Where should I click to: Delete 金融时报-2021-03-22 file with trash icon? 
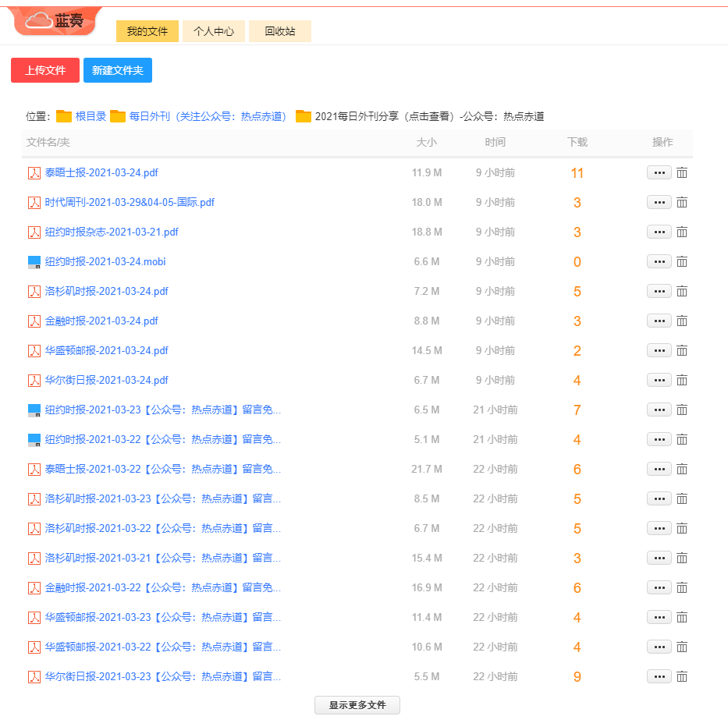tap(681, 587)
